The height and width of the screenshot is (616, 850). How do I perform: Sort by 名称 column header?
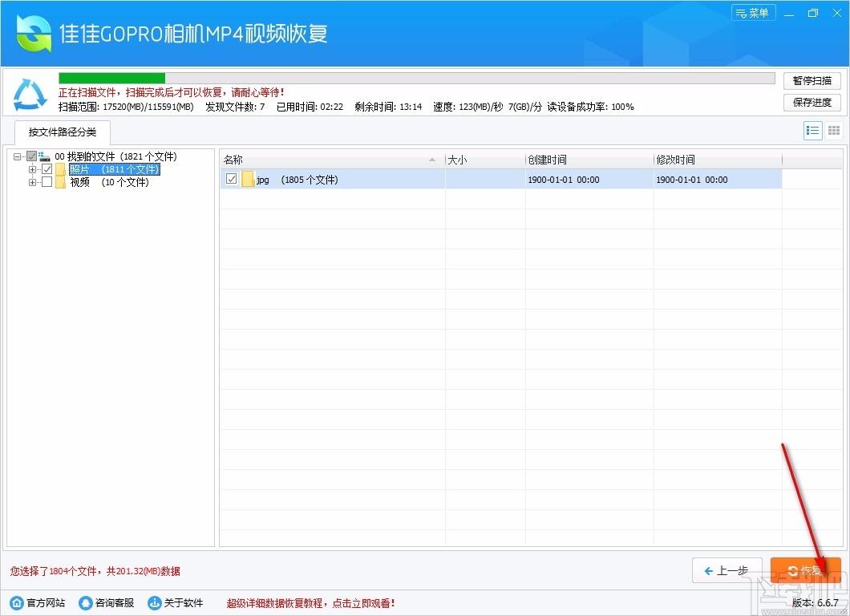(332, 160)
